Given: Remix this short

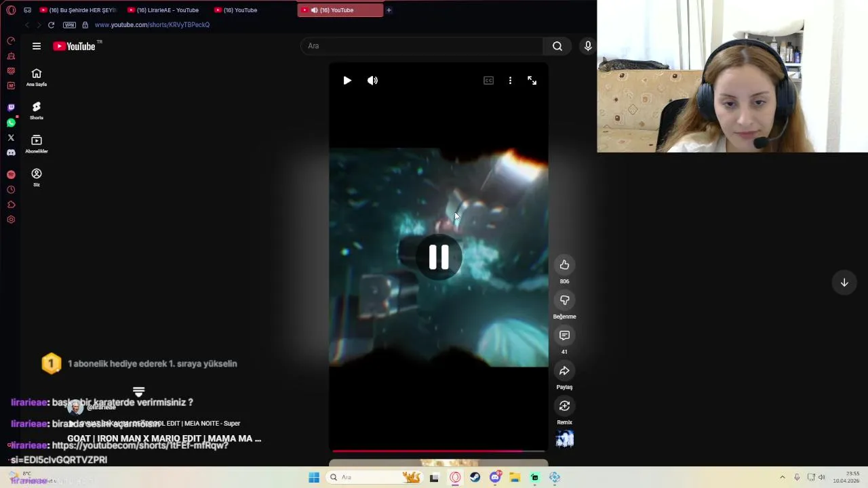Looking at the screenshot, I should coord(564,406).
